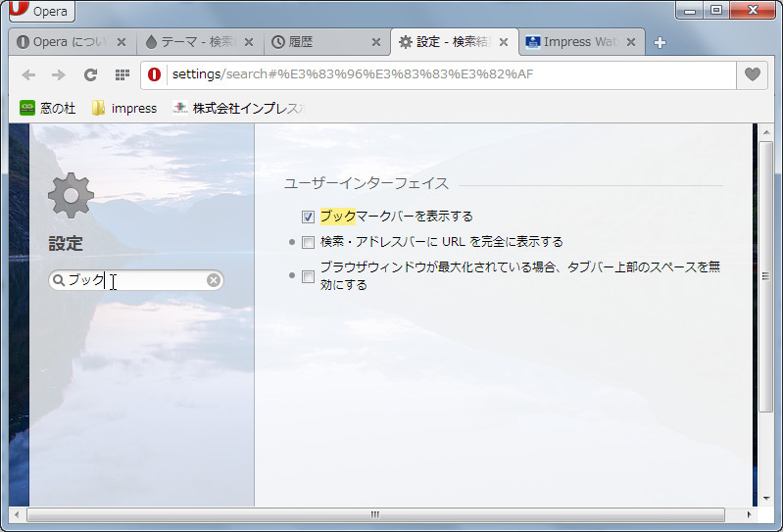
Task: Close the 設定 tab
Action: [x=504, y=42]
